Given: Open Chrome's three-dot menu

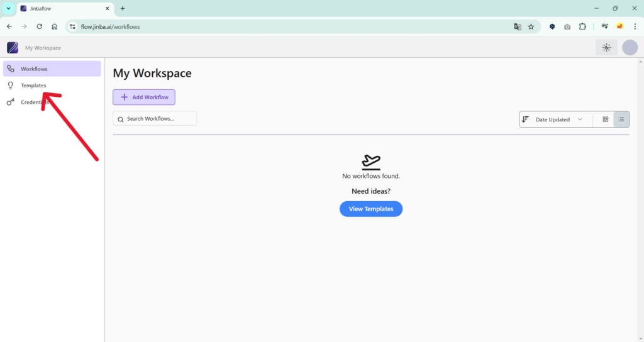Looking at the screenshot, I should pos(635,26).
